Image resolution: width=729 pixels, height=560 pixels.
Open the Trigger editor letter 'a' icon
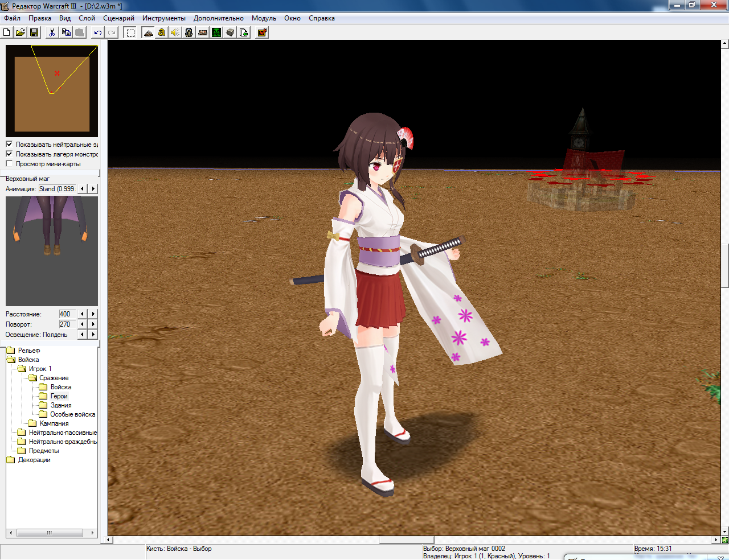(x=162, y=32)
